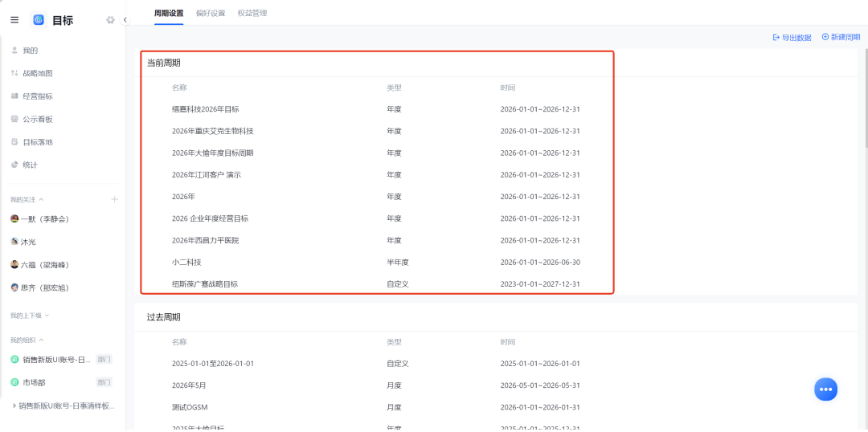The height and width of the screenshot is (432, 868).
Task: Collapse the 我的组织 section
Action: pos(27,340)
